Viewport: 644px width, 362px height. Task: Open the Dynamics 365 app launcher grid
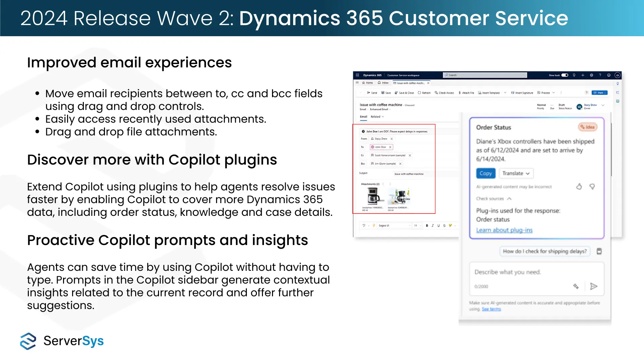358,75
